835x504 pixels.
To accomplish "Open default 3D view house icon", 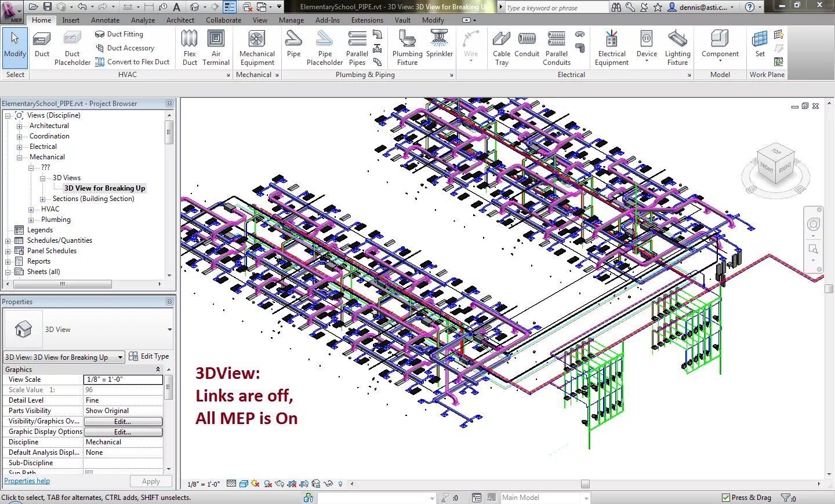I will [x=195, y=7].
